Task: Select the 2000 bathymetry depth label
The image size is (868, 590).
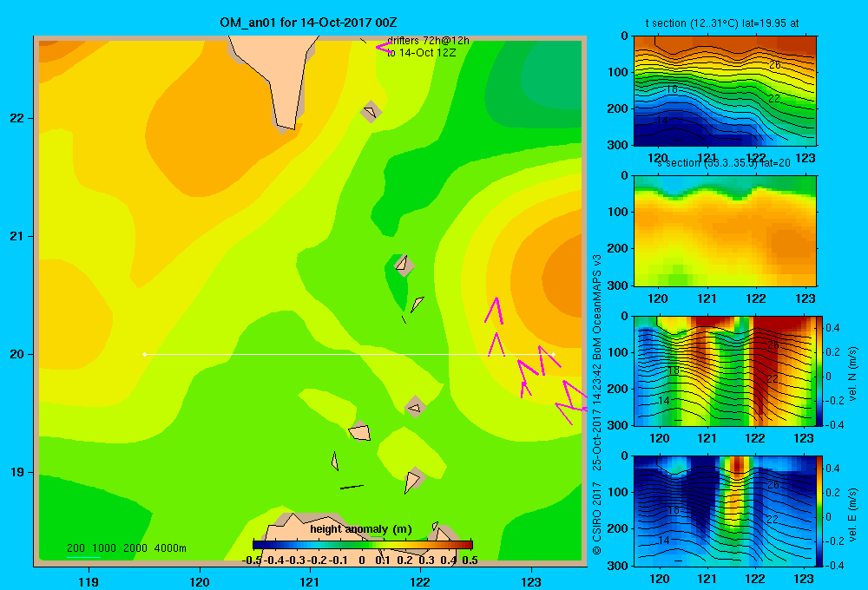Action: tap(135, 548)
